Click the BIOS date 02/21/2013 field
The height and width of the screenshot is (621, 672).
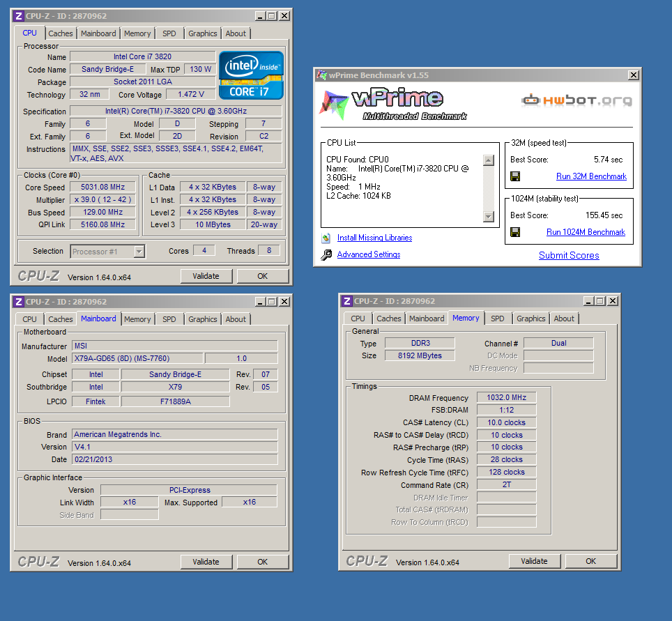[175, 459]
